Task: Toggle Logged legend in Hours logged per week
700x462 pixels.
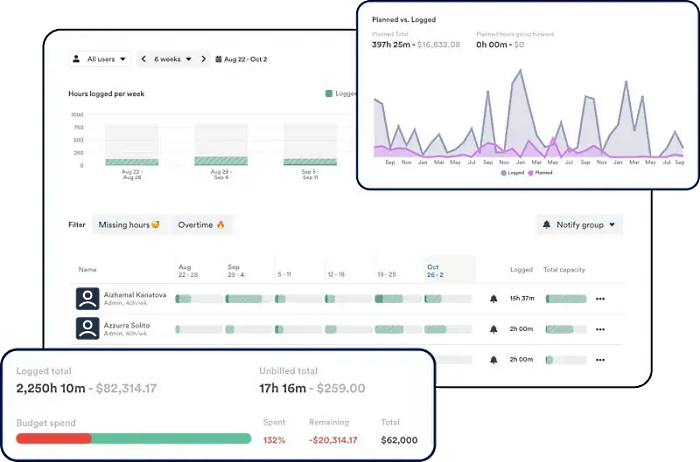Action: pos(342,93)
